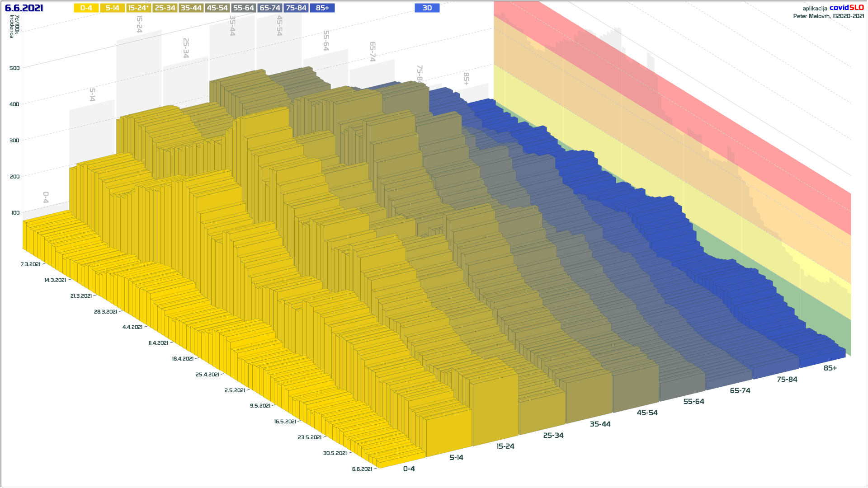Switch the 3D view button
The image size is (868, 488).
coord(427,8)
